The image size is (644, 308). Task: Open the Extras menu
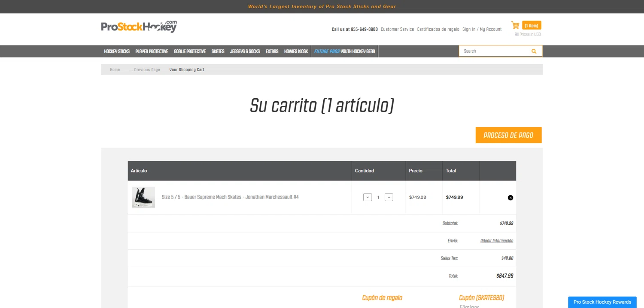coord(272,51)
